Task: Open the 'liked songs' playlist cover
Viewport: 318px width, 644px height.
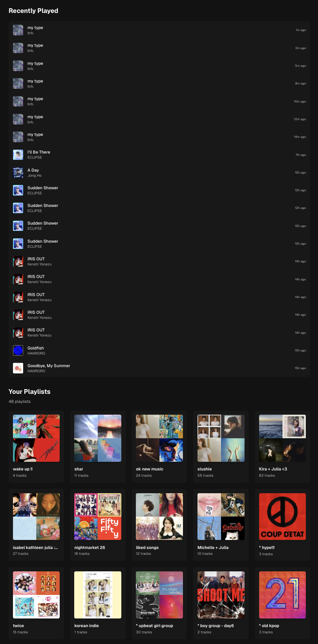Action: pos(159,516)
